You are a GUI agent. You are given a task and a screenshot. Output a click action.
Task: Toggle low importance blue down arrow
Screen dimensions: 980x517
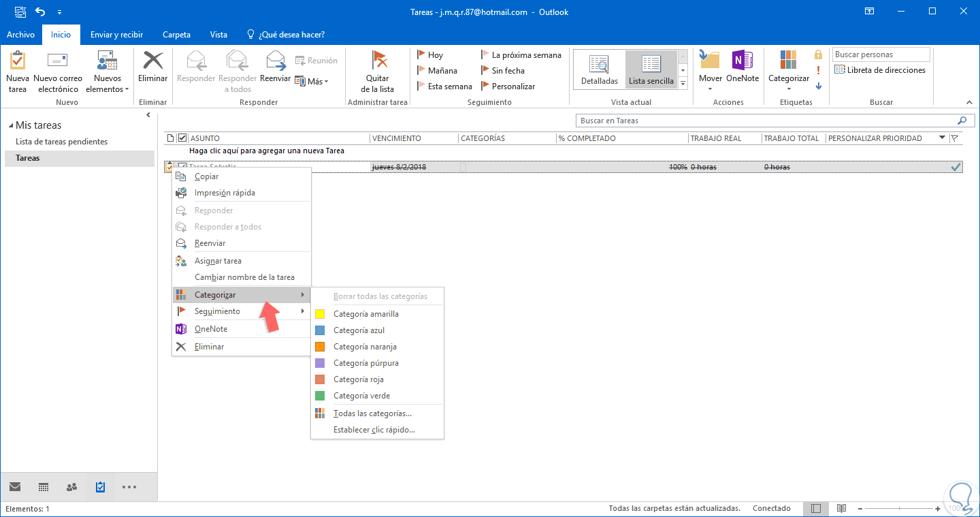coord(819,86)
